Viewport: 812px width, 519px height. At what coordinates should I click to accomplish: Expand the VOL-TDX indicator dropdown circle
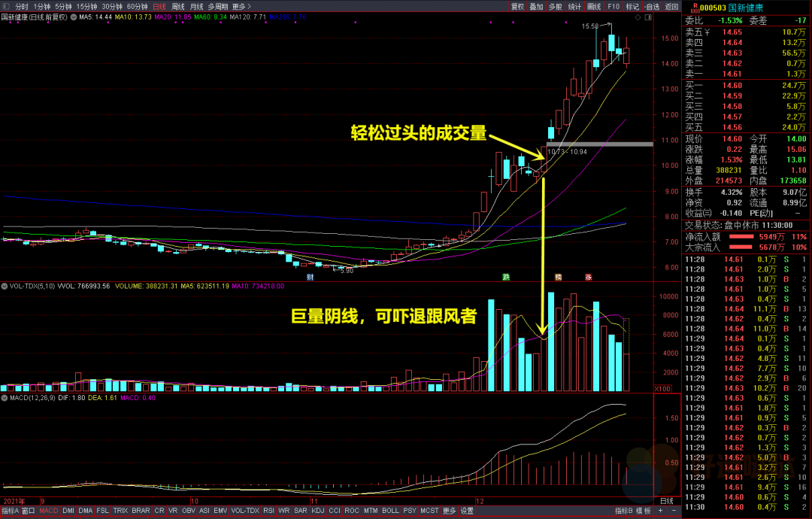point(5,286)
